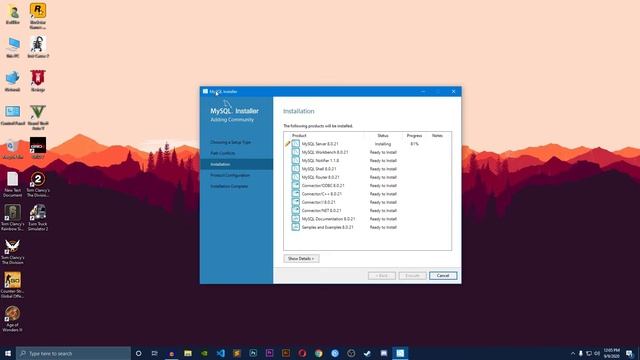Image resolution: width=640 pixels, height=360 pixels.
Task: Click the Execute button
Action: (x=412, y=276)
